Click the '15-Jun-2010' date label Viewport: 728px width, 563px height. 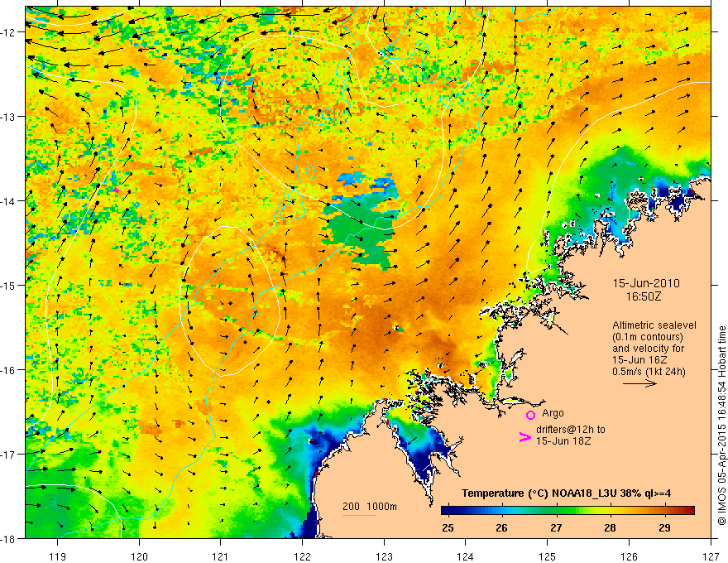(646, 283)
